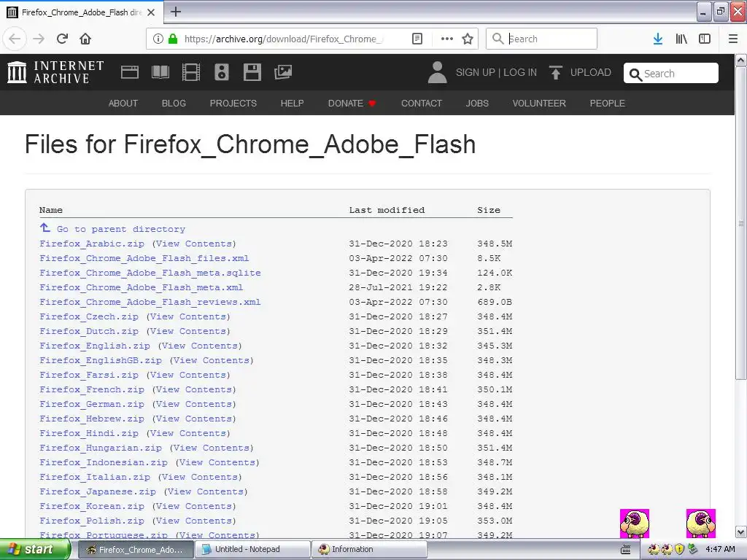The image size is (747, 560).
Task: Click the Firefox forward arrow button
Action: click(39, 39)
